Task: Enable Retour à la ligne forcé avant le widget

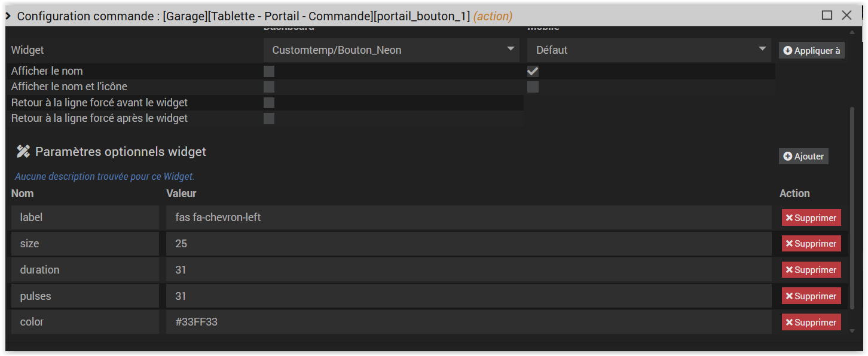Action: [x=269, y=103]
